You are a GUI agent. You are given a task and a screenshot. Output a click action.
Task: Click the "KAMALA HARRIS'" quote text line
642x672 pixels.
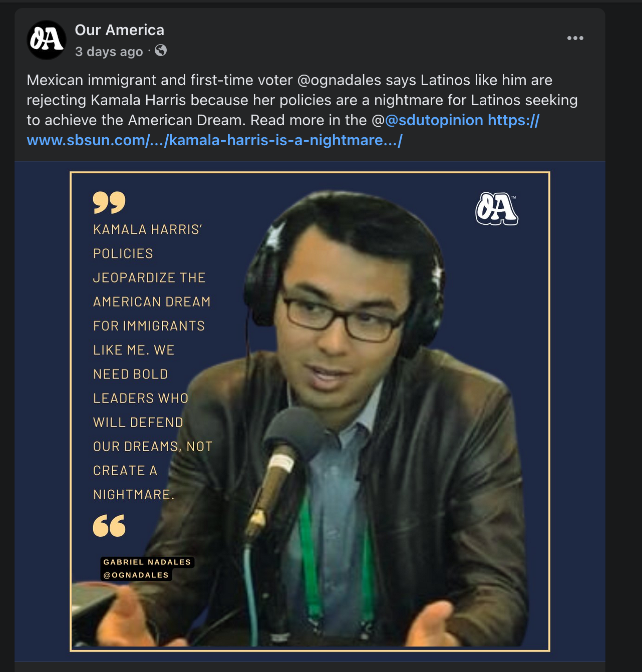148,229
